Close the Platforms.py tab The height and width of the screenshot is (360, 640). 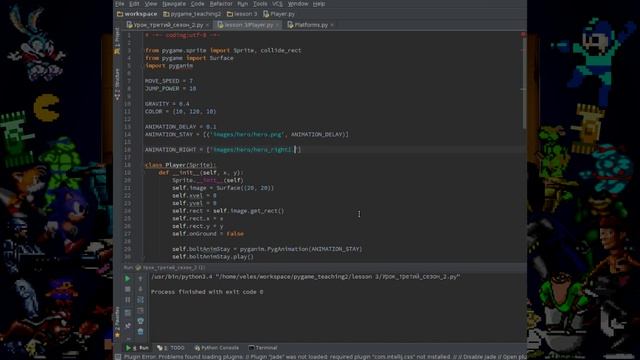pos(332,25)
